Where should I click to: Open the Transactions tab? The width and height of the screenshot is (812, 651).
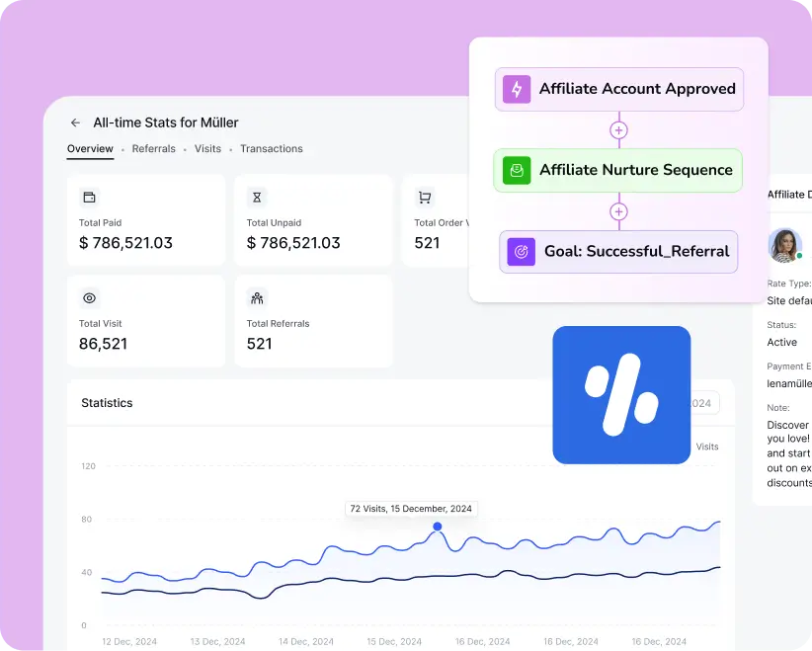coord(272,148)
